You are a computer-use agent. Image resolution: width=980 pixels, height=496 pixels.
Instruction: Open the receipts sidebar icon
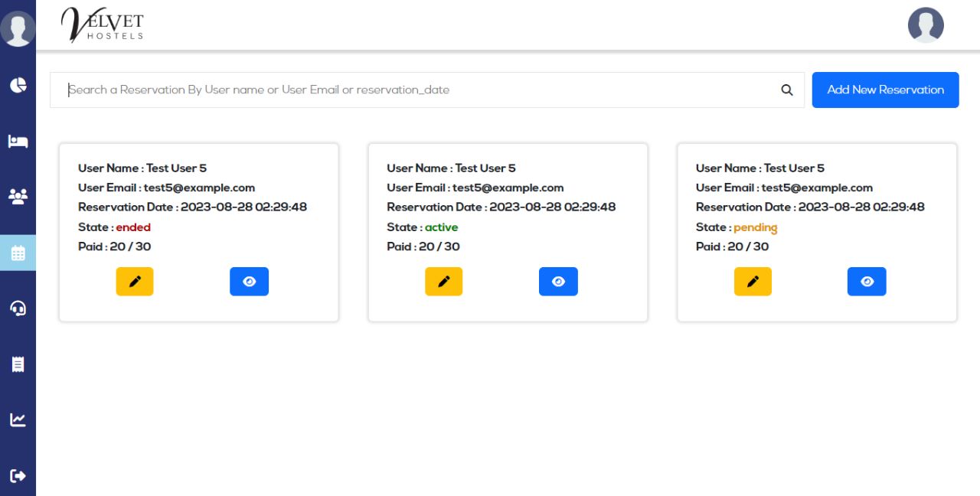18,364
